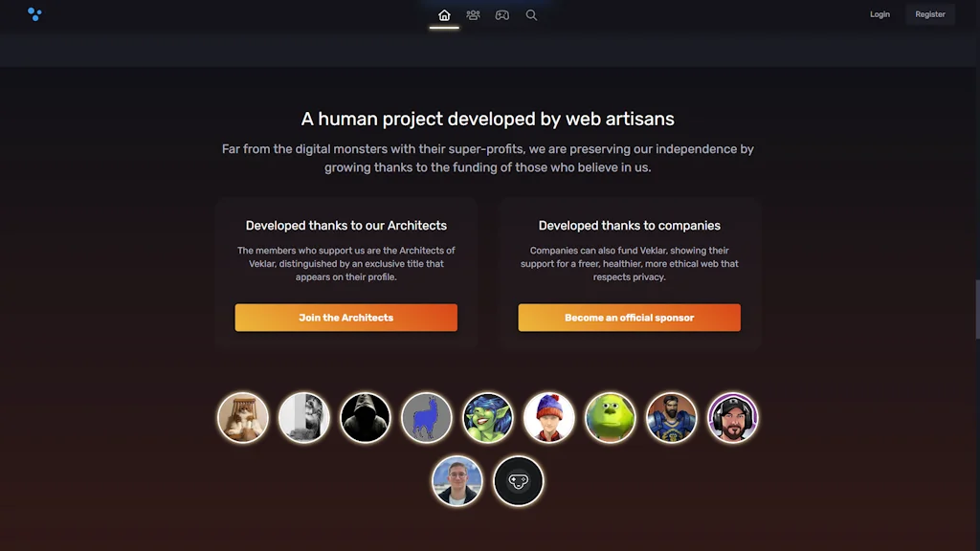Click the Veklar blue dots logo
Screen dimensions: 980x551
coord(34,13)
